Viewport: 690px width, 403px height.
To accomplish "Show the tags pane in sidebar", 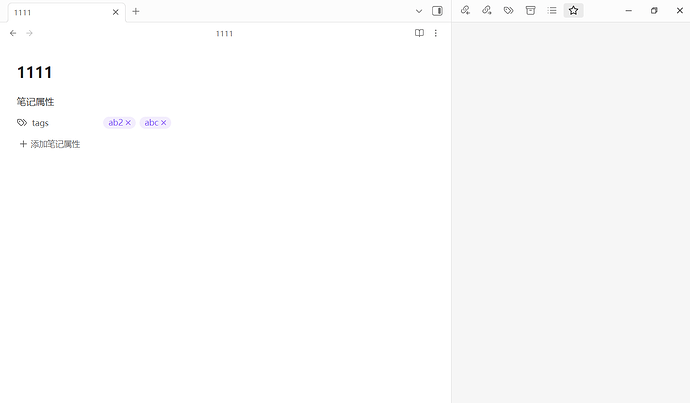I will tap(508, 11).
